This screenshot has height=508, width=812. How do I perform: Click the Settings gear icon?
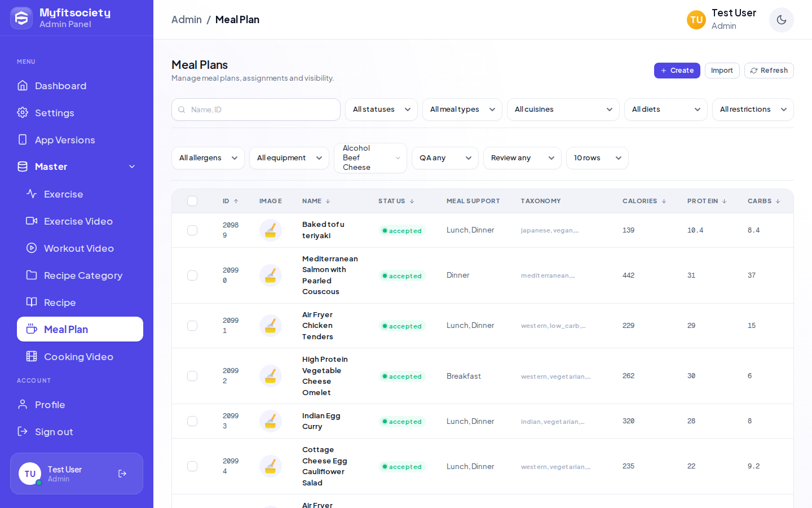[23, 112]
